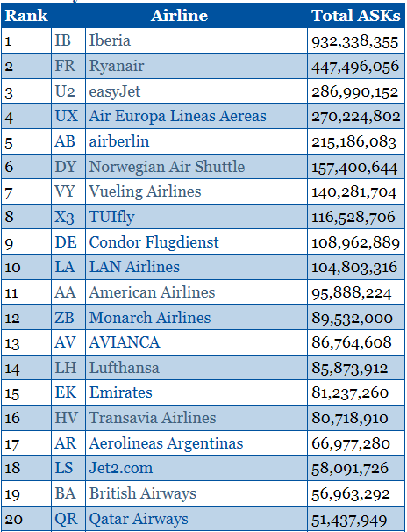
Task: Open the airberlin link
Action: tap(119, 141)
